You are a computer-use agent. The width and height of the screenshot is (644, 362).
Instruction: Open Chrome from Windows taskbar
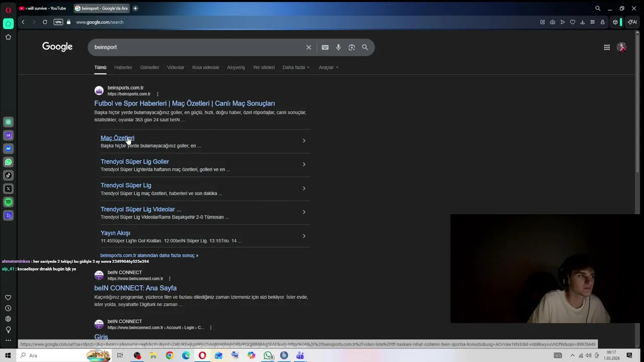pos(170,355)
